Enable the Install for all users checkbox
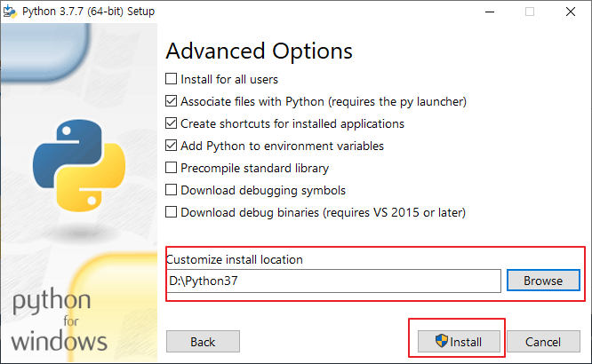The height and width of the screenshot is (364, 592). pos(171,79)
